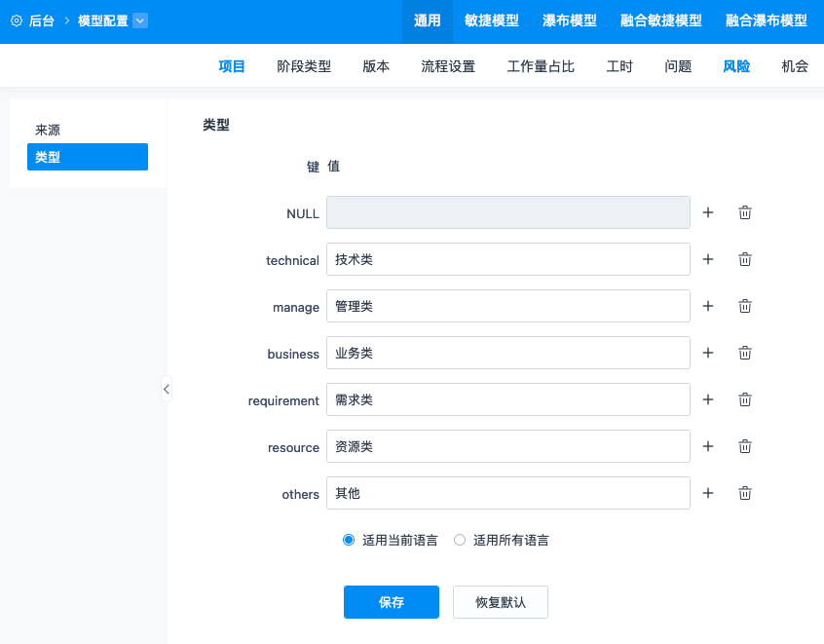Screen dimensions: 824x644
Task: Click the trash icon for technical row
Action: (x=745, y=259)
